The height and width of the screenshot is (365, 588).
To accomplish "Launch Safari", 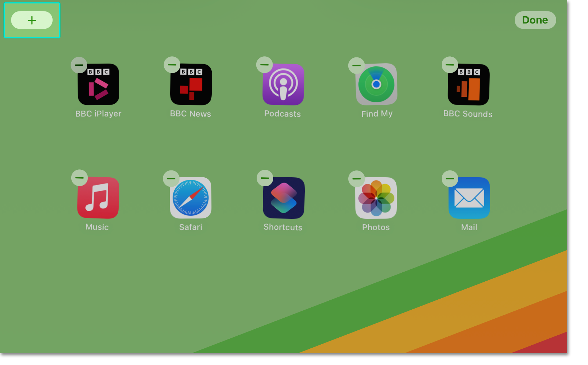I will click(191, 197).
